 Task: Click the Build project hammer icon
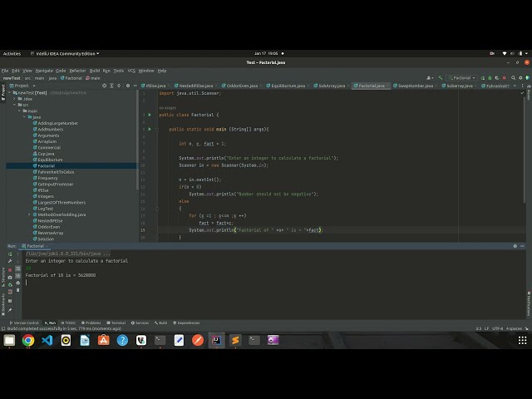[441, 77]
